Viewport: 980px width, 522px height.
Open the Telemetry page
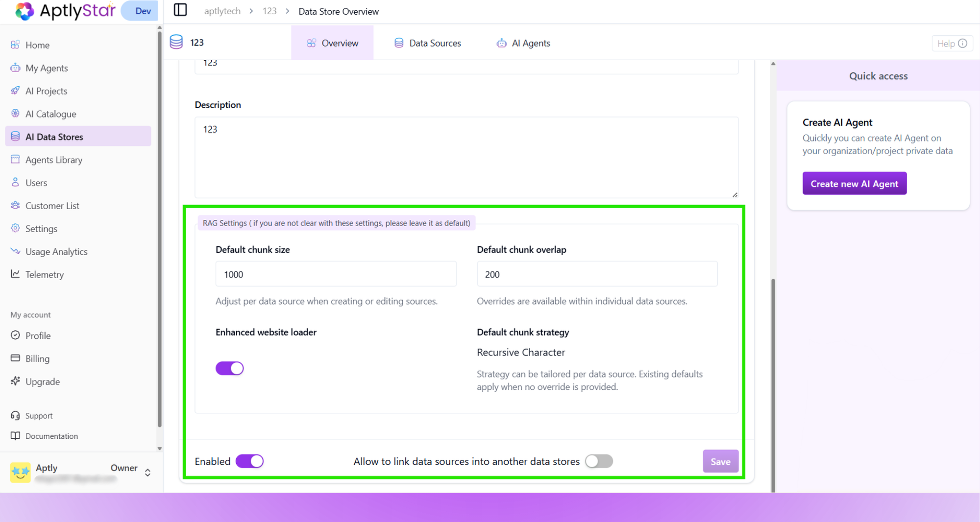click(45, 274)
